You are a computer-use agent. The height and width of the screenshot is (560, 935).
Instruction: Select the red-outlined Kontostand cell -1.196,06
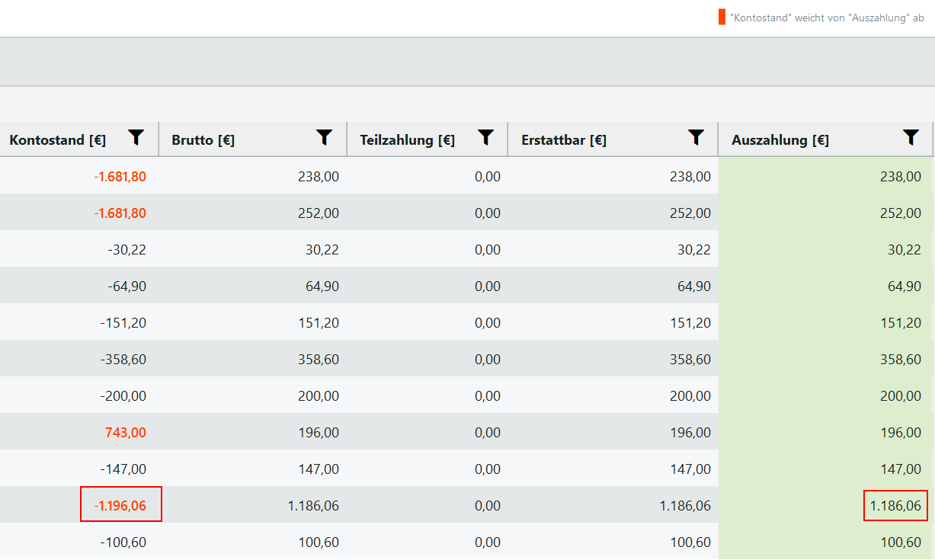tap(120, 506)
